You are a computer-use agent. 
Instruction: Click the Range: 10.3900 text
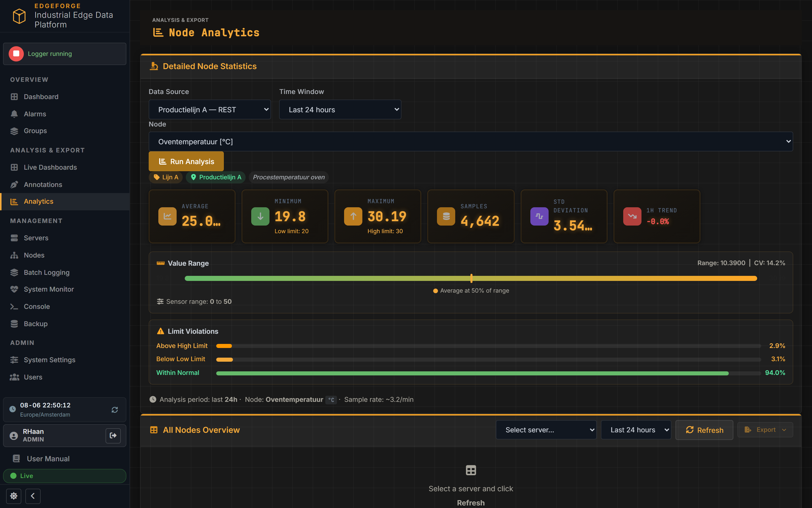(x=721, y=263)
